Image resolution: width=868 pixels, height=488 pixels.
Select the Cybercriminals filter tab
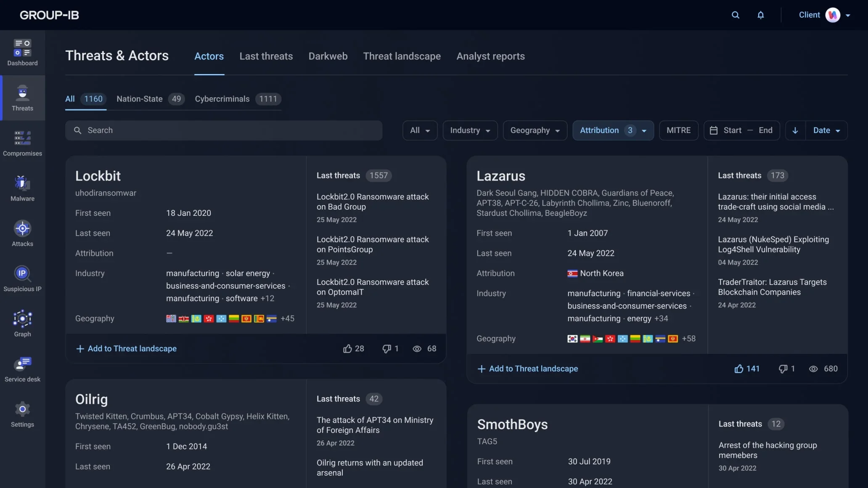pos(222,99)
